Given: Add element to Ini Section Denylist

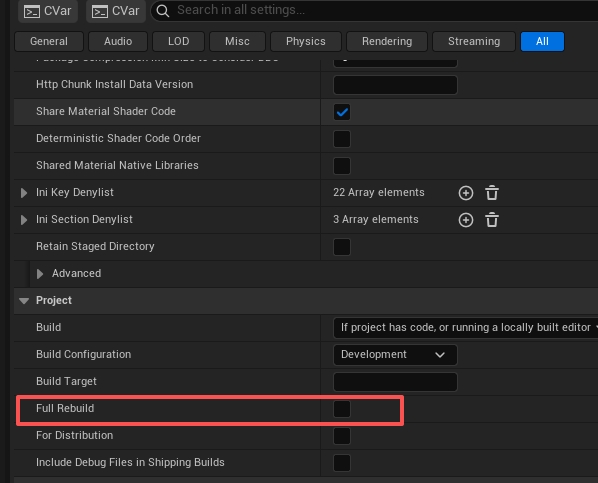Looking at the screenshot, I should [466, 220].
